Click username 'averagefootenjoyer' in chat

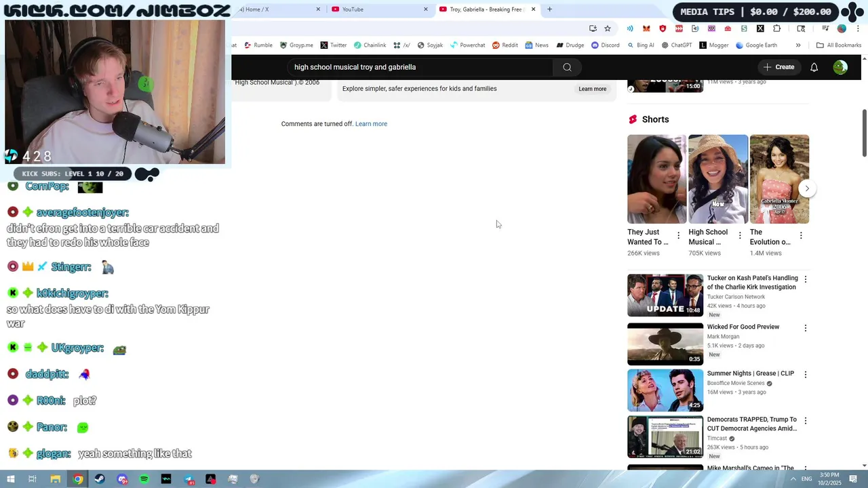(x=83, y=213)
